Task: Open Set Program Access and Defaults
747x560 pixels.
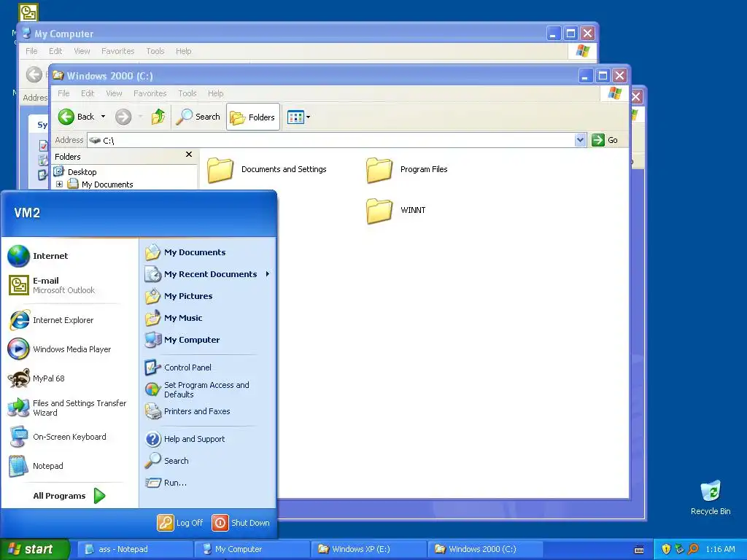Action: [x=197, y=389]
